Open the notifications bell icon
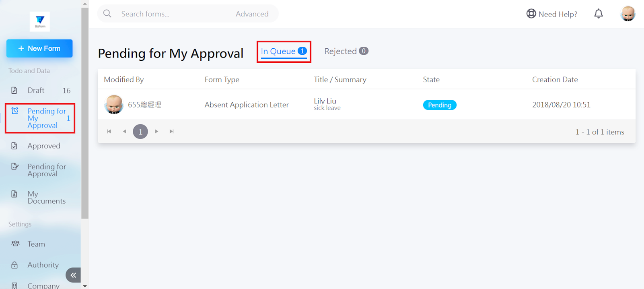The width and height of the screenshot is (644, 289). pyautogui.click(x=599, y=14)
